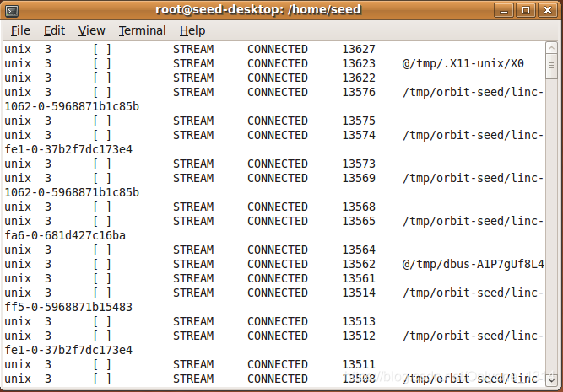Click the /tmp/orbit-seed/linc- path in the 13576 row
The width and height of the screenshot is (563, 392).
click(473, 92)
